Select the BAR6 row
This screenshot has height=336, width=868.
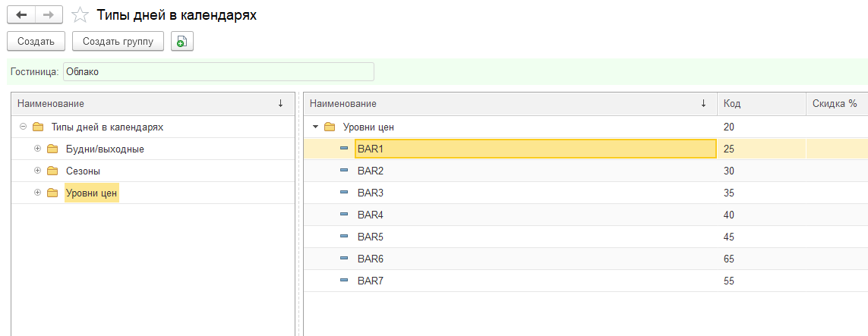coord(586,259)
